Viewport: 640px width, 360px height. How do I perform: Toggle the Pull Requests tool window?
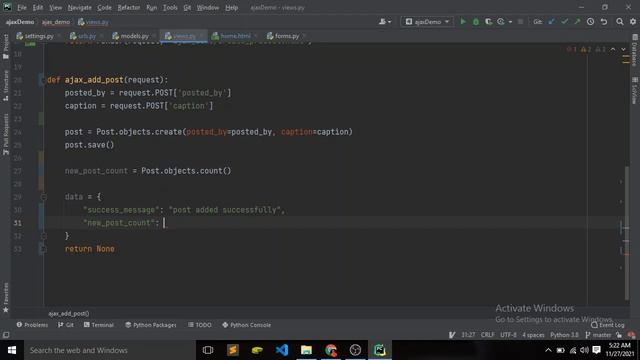tap(6, 134)
